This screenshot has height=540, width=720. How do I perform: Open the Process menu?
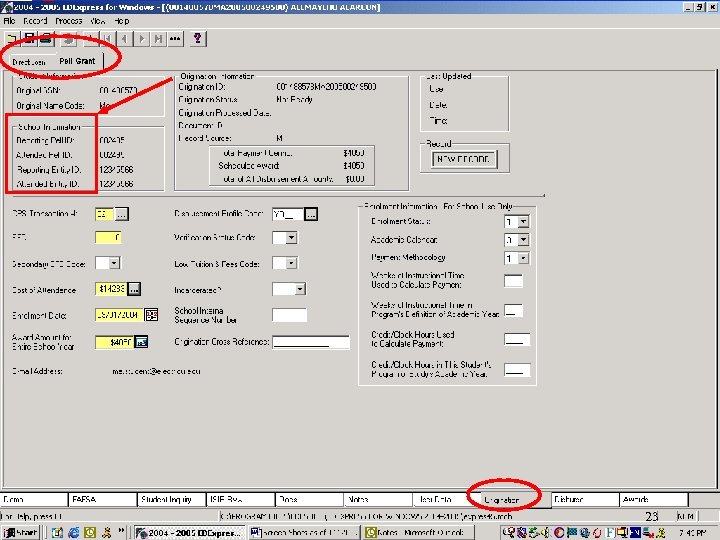pyautogui.click(x=68, y=21)
